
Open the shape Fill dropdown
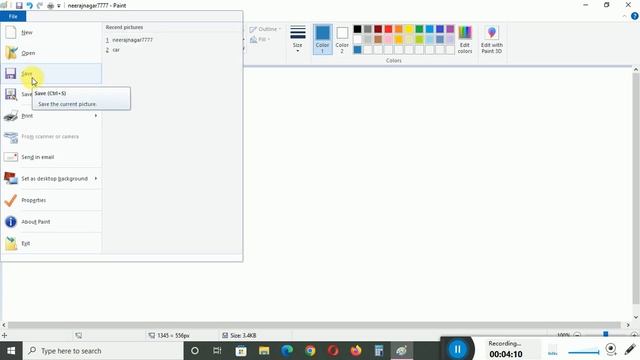click(260, 39)
